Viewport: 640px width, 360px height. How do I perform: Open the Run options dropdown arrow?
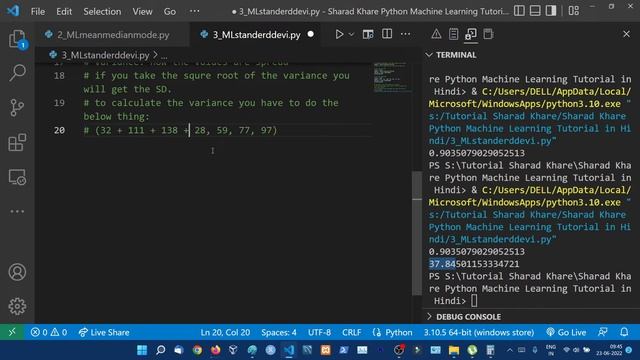351,35
